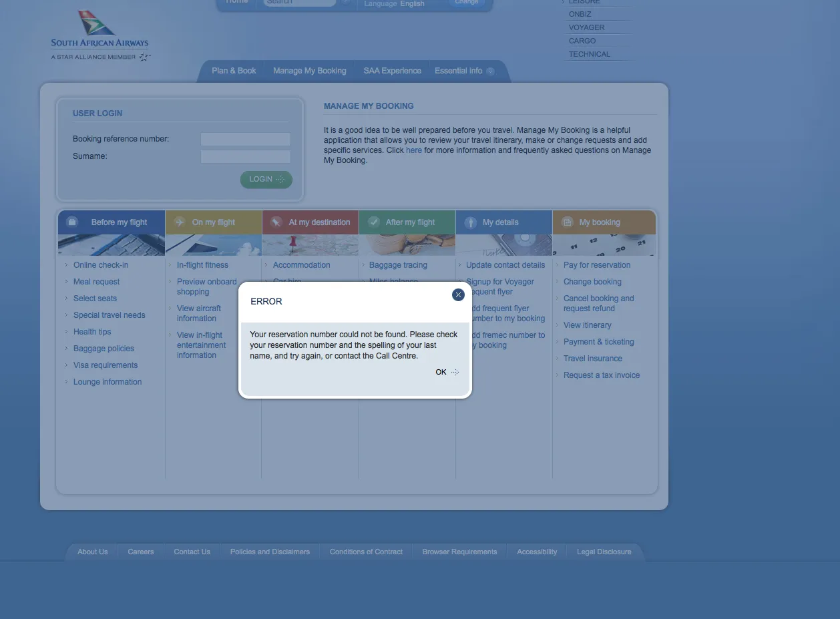The width and height of the screenshot is (840, 619).
Task: Click the Surname input field
Action: [x=246, y=156]
